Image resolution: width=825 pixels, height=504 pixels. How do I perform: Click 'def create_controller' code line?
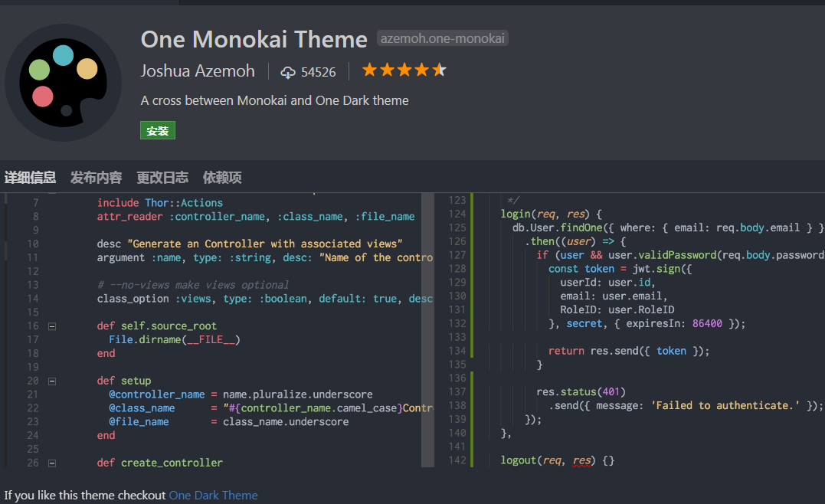pyautogui.click(x=160, y=463)
